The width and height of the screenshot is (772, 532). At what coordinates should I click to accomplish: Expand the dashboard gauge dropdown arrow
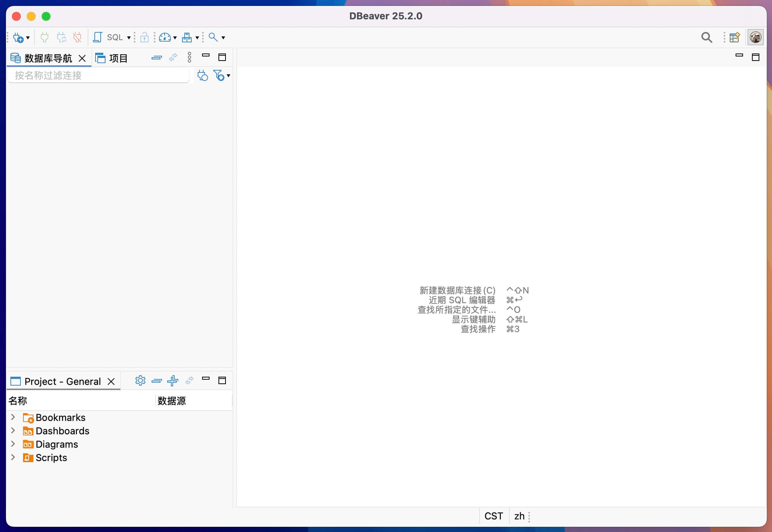(x=175, y=38)
